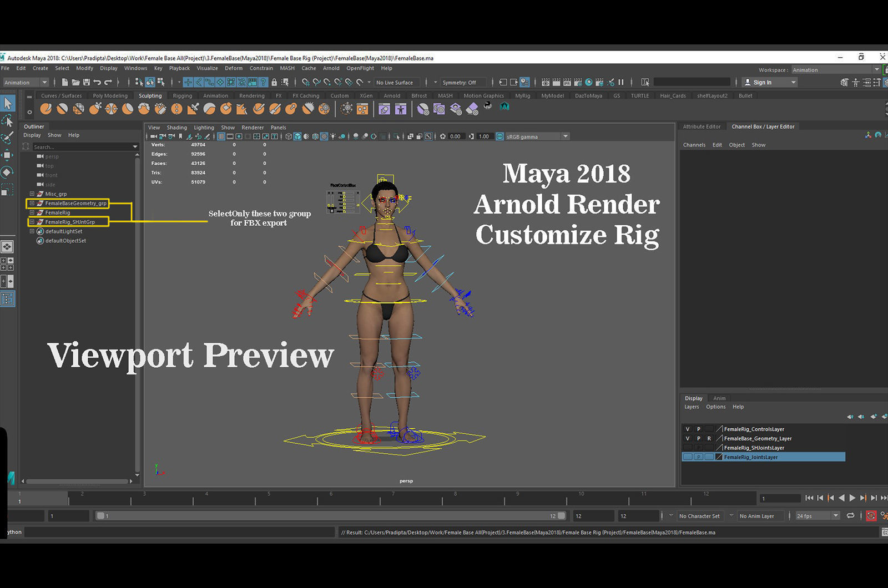This screenshot has height=588, width=888.
Task: Toggle V visibility of FemaleBase_Geometry_Layer
Action: [688, 438]
